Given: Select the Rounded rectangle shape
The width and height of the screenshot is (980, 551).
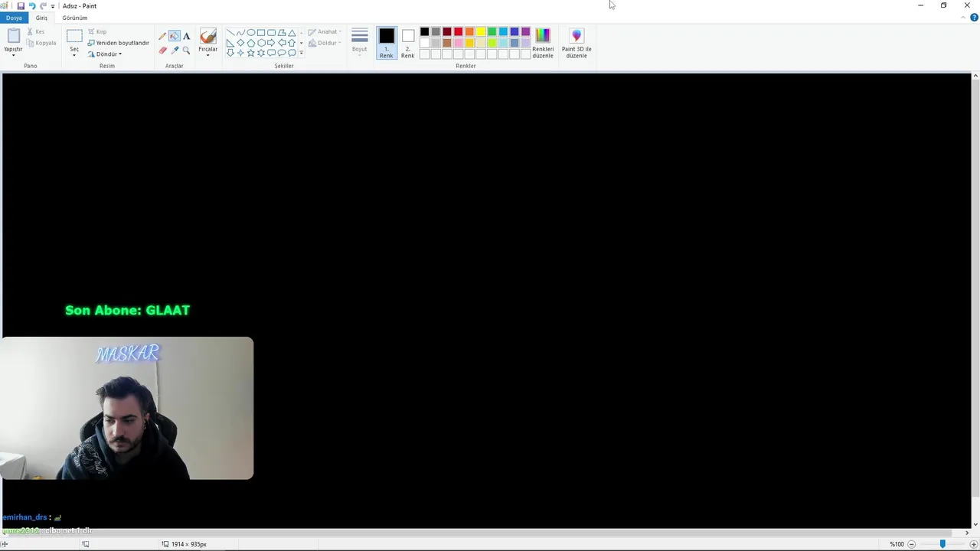Looking at the screenshot, I should pos(271,33).
